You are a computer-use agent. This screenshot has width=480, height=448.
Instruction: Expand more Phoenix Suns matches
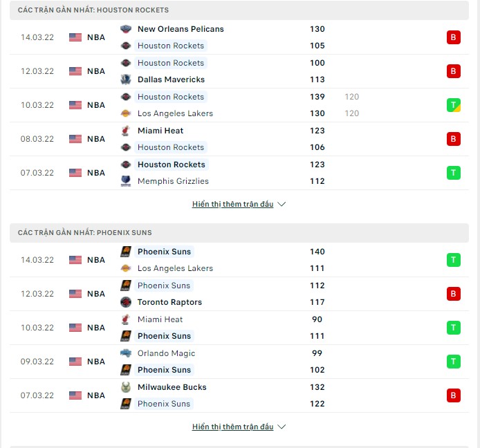click(232, 427)
